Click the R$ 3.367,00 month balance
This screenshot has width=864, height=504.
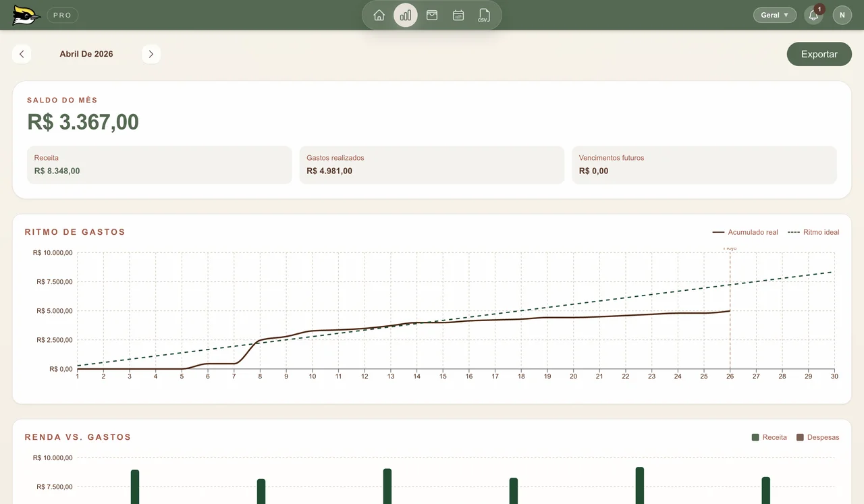point(83,122)
